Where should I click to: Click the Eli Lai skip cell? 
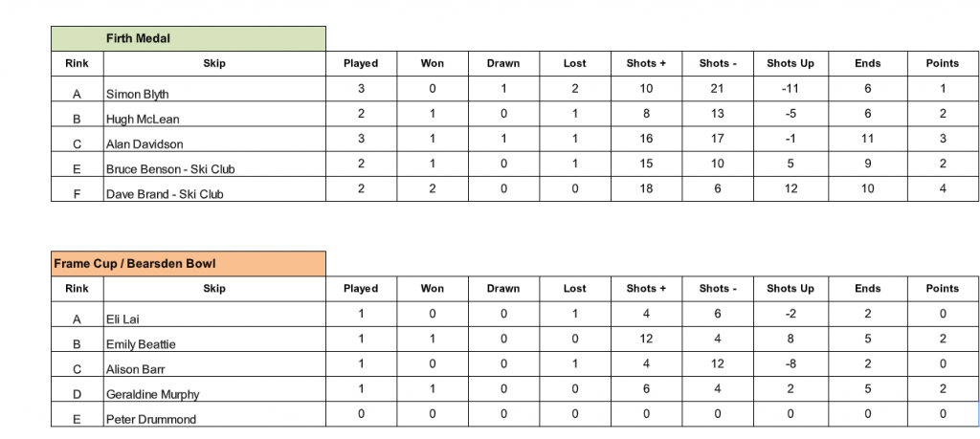pyautogui.click(x=214, y=318)
